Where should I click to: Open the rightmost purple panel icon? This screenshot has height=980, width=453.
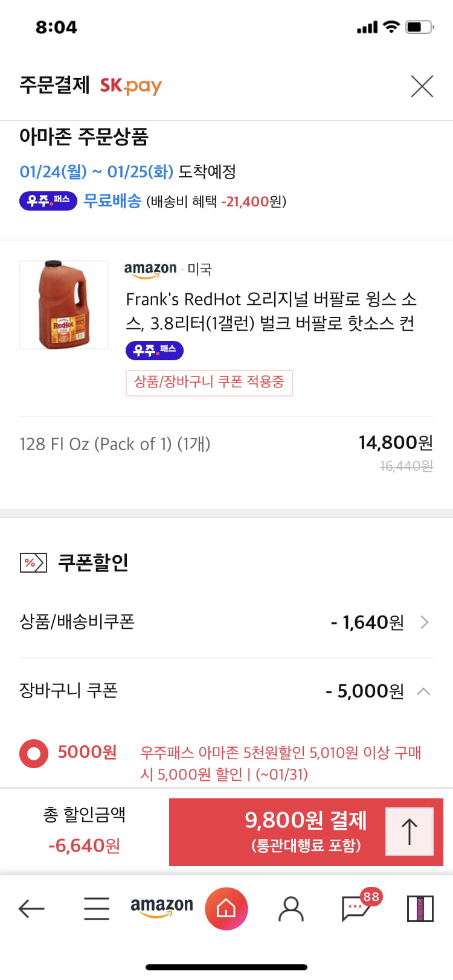coord(420,908)
